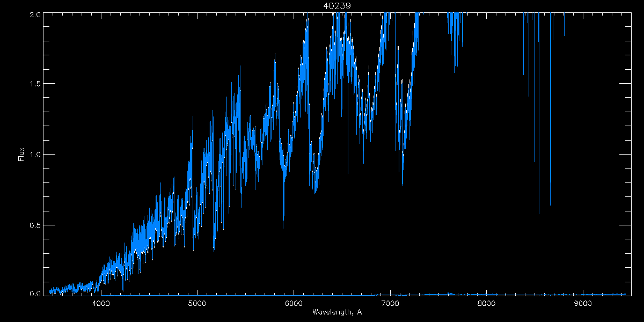The height and width of the screenshot is (322, 644).
Task: Click the 8000 x-axis tick label
Action: point(486,303)
